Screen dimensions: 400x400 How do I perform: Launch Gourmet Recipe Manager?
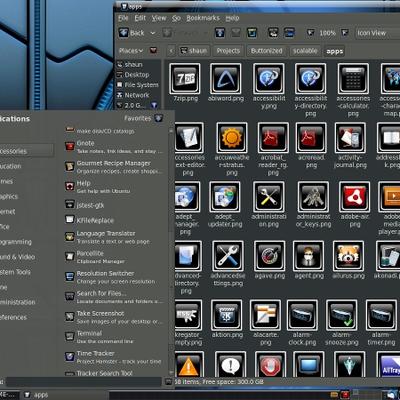[115, 167]
